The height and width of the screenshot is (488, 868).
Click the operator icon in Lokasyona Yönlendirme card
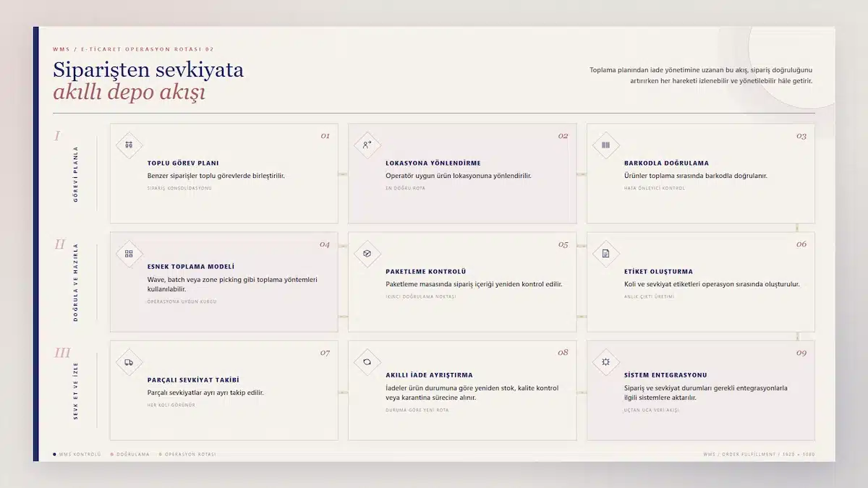pos(367,145)
